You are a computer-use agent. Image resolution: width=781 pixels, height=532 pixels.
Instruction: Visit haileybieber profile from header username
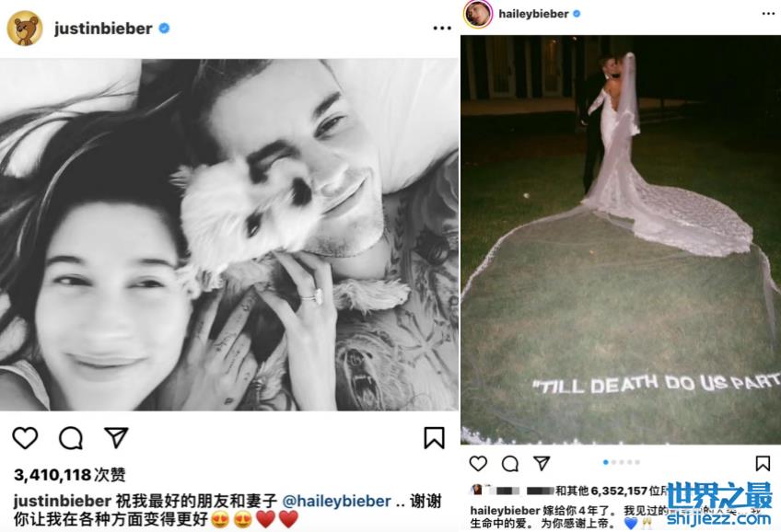point(533,14)
